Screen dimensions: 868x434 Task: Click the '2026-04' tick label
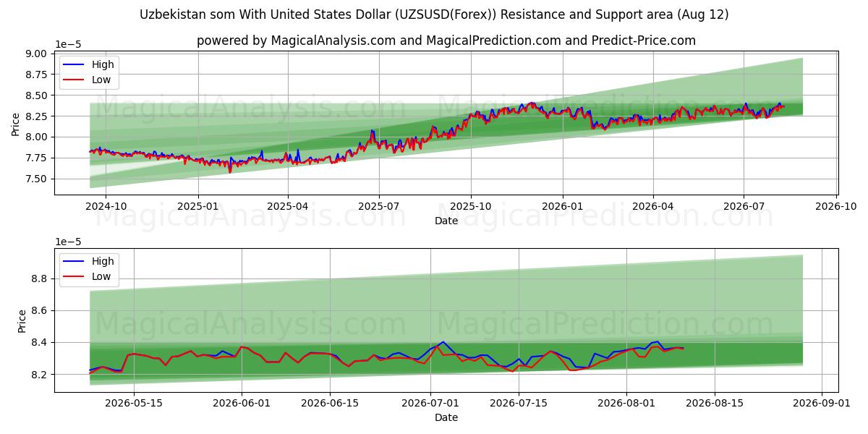tap(653, 207)
